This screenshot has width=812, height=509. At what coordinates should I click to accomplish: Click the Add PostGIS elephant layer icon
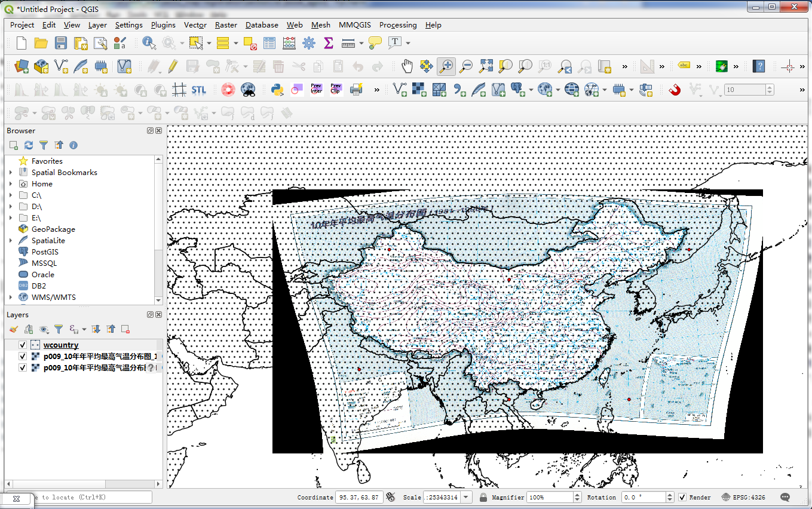[x=518, y=90]
